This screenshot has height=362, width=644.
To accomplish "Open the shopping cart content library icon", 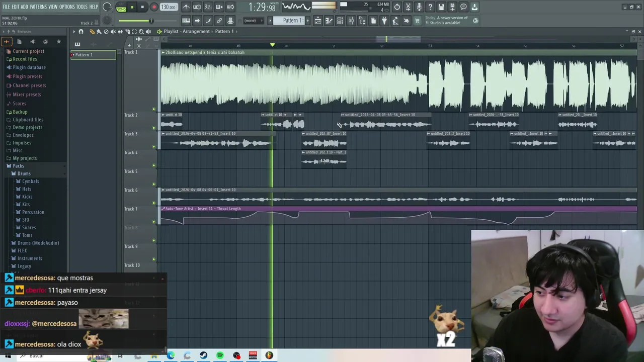I will click(417, 21).
